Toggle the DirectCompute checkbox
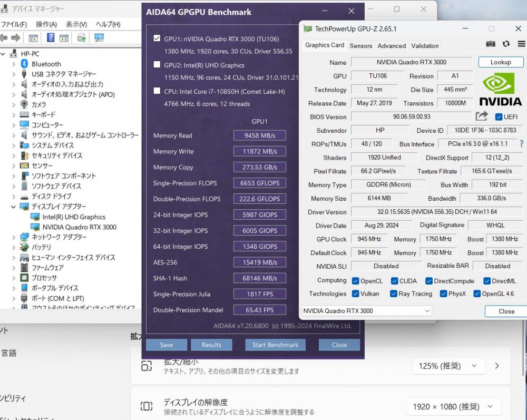527x420 pixels. (x=428, y=281)
